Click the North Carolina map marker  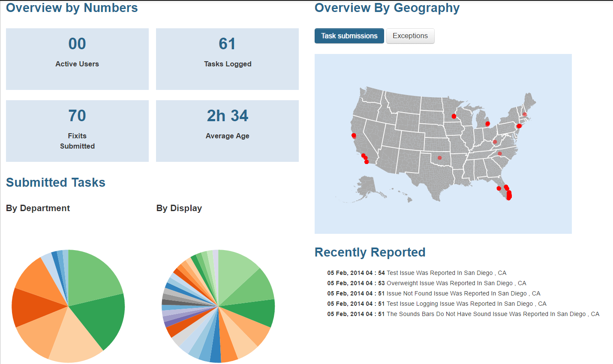pos(499,153)
